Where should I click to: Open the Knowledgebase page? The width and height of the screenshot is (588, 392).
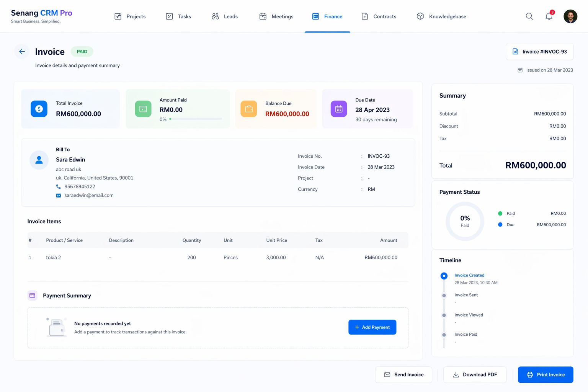point(441,16)
